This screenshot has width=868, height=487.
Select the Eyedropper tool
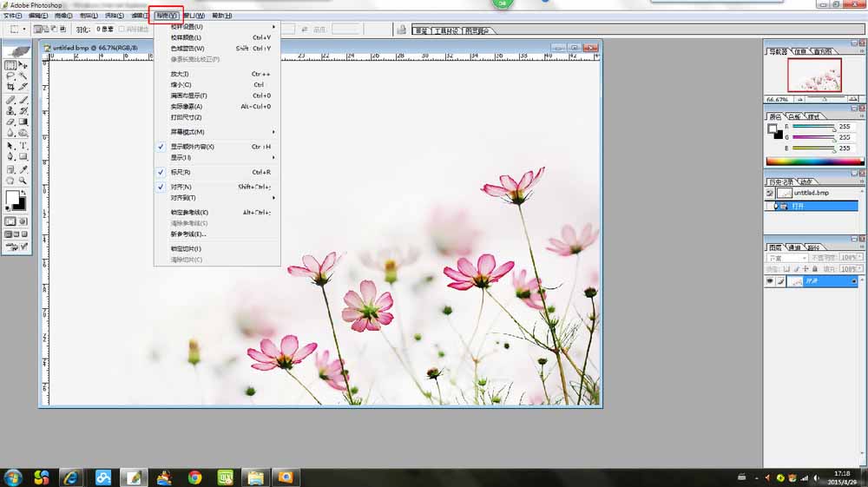pos(23,169)
